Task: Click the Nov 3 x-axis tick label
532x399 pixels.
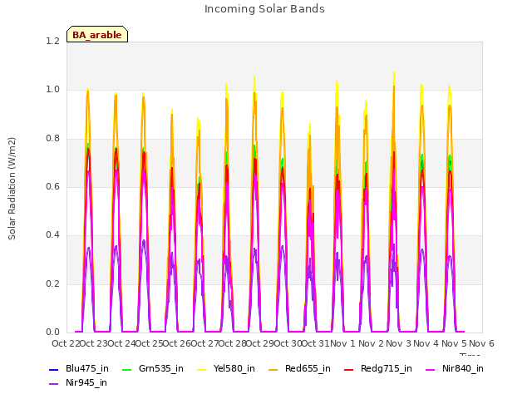Action: [398, 343]
